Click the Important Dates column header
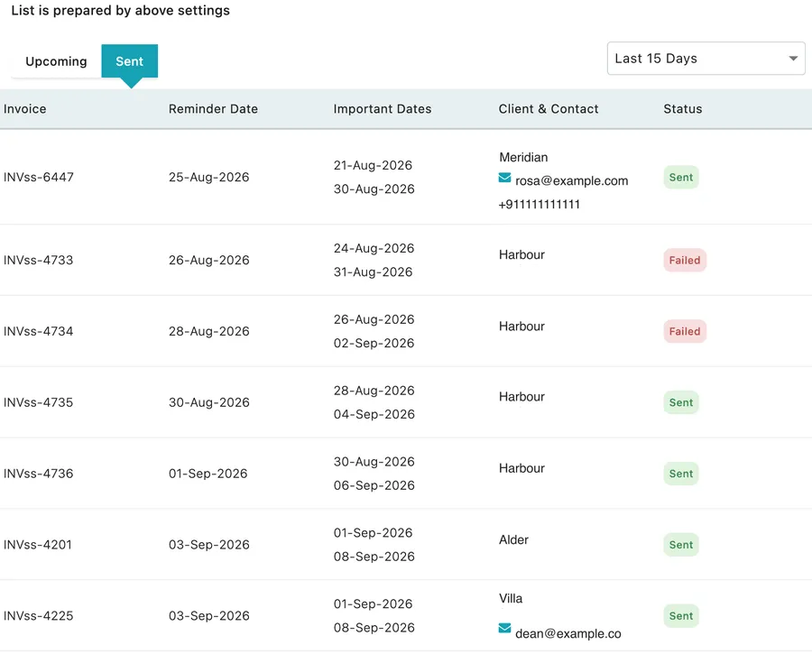812x654 pixels. click(x=383, y=109)
